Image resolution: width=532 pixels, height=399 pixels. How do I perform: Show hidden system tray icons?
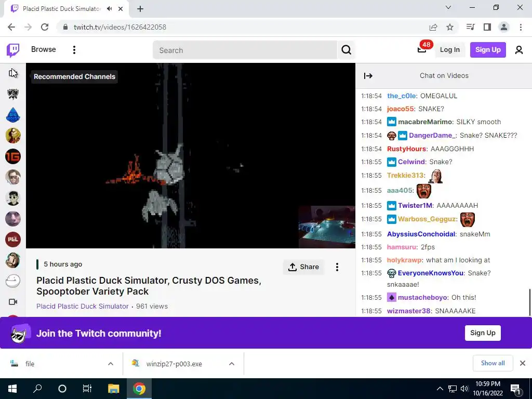440,389
